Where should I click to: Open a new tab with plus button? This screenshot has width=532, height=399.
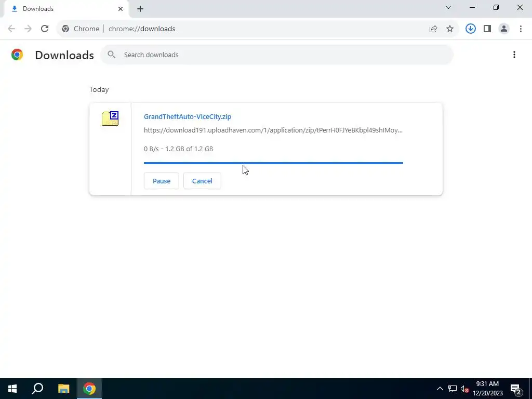(x=140, y=9)
